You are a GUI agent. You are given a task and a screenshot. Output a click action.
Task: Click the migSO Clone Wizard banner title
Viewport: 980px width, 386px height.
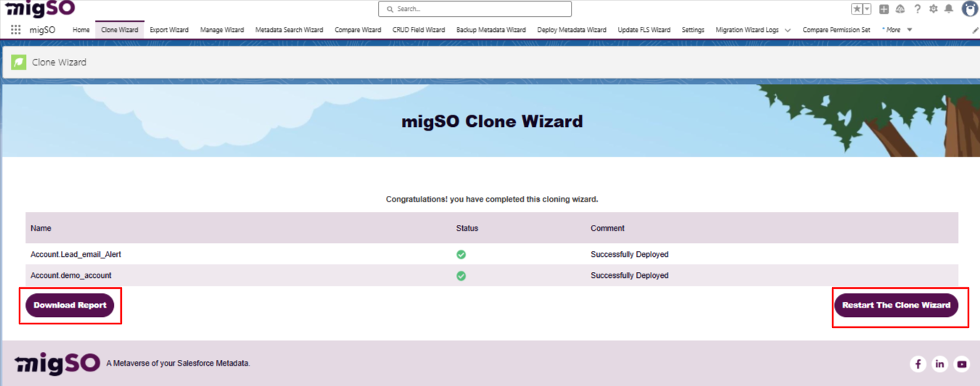coord(492,121)
